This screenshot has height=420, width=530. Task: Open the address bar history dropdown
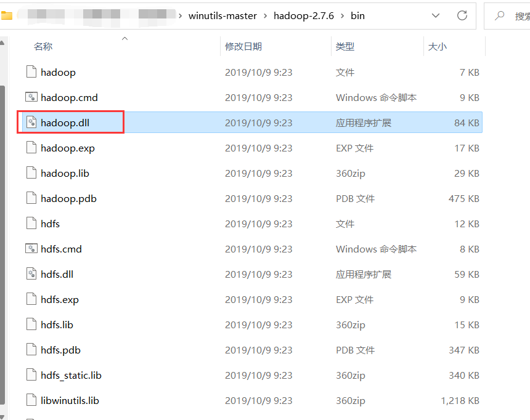point(436,15)
